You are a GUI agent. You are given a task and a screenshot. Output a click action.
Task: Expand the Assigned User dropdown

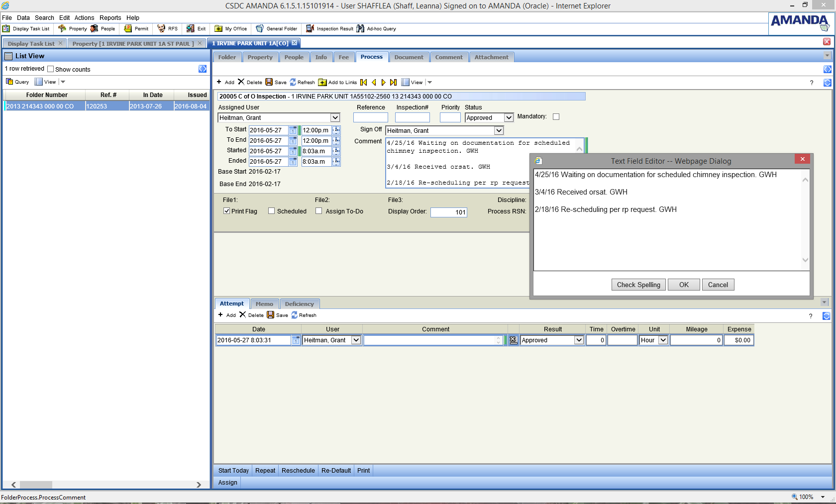(x=335, y=118)
